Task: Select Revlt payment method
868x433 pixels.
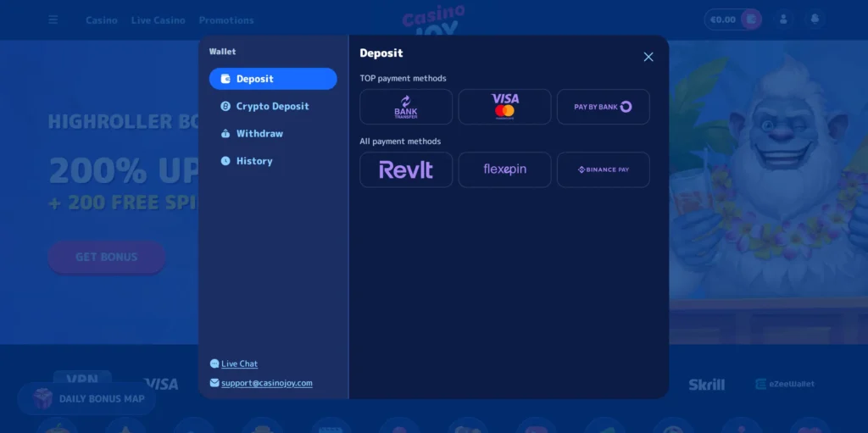Action: (406, 170)
